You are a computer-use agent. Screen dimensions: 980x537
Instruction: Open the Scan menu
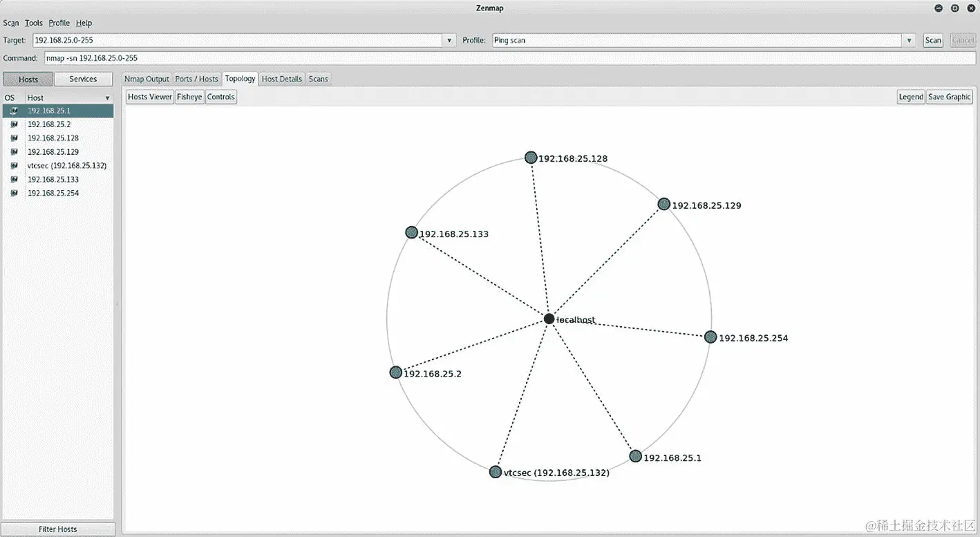[x=11, y=23]
